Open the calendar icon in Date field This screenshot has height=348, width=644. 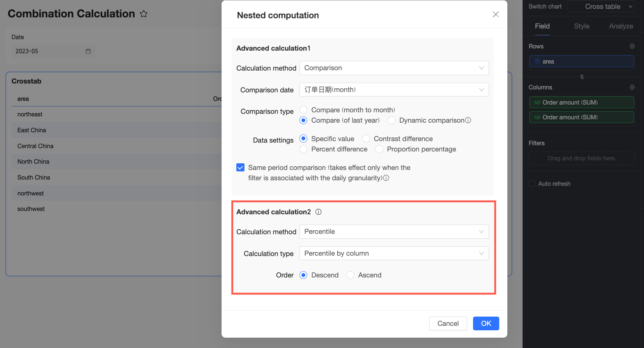[x=88, y=51]
